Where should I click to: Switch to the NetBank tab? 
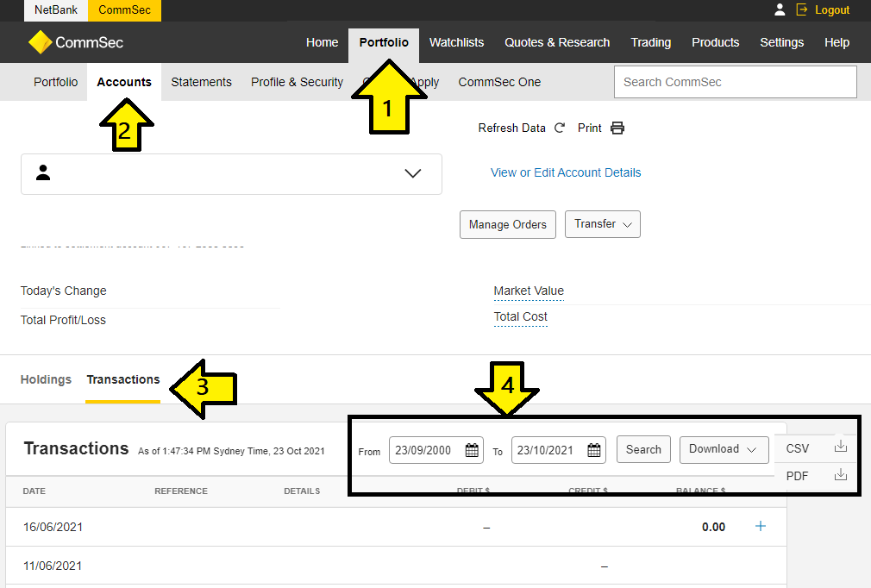point(56,10)
